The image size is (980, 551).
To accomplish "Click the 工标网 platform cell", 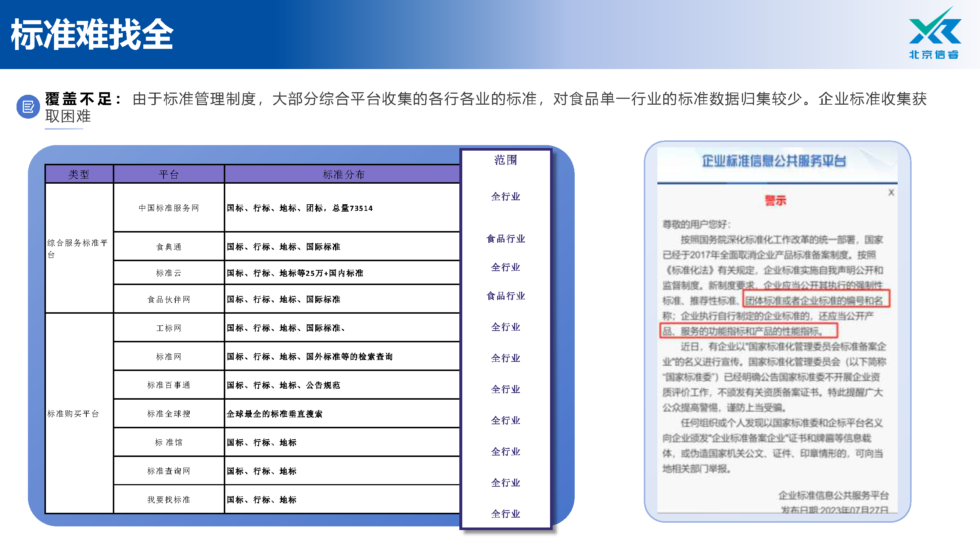I will [169, 328].
